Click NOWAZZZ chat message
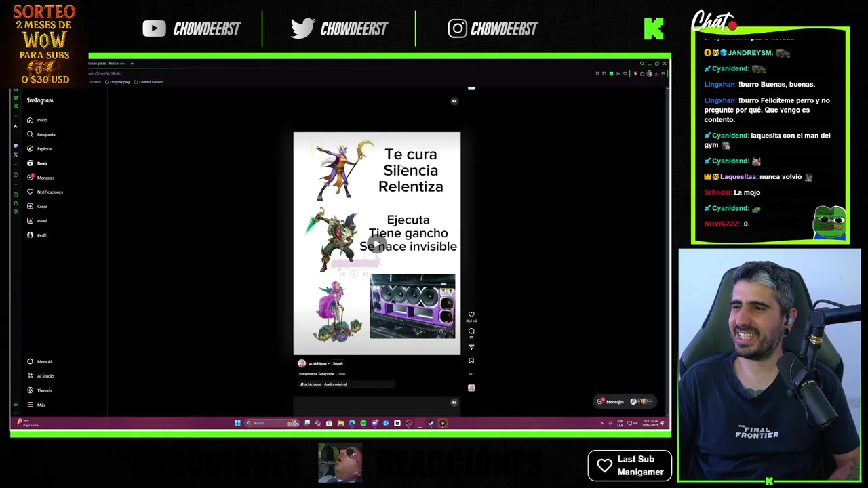 click(726, 224)
